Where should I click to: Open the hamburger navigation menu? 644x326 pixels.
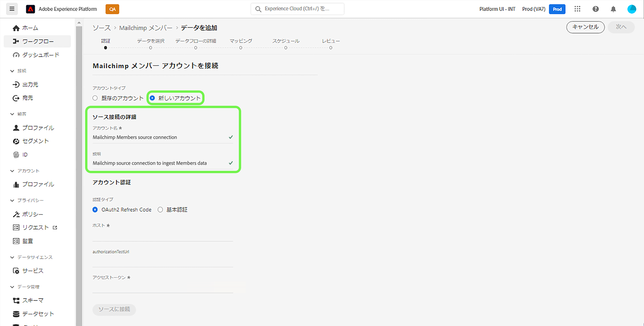(x=12, y=9)
